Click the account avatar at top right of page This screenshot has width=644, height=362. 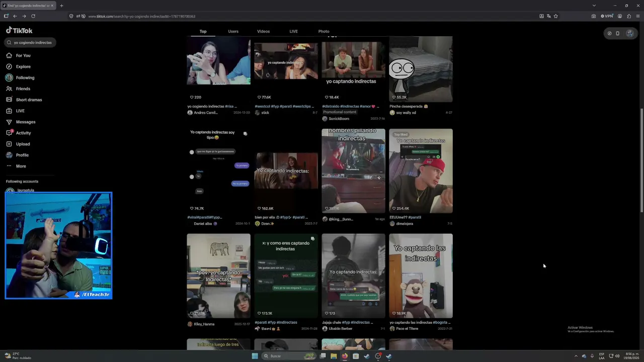(x=629, y=34)
